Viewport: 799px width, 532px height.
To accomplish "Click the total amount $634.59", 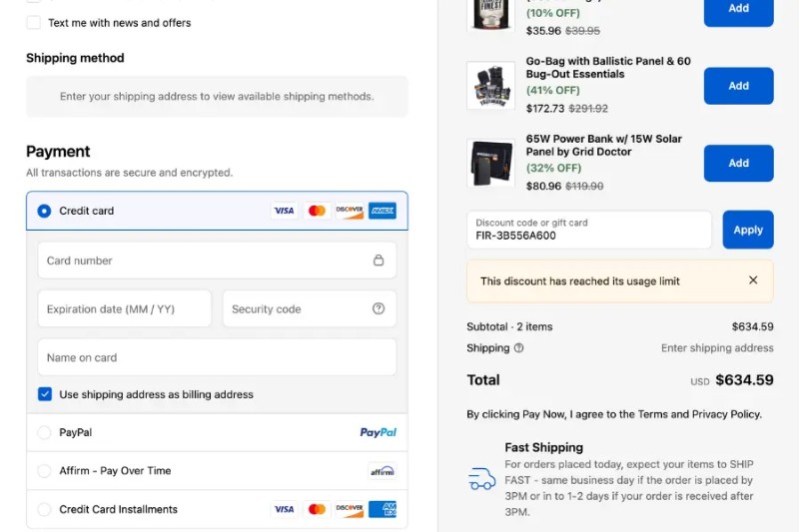I will tap(744, 379).
